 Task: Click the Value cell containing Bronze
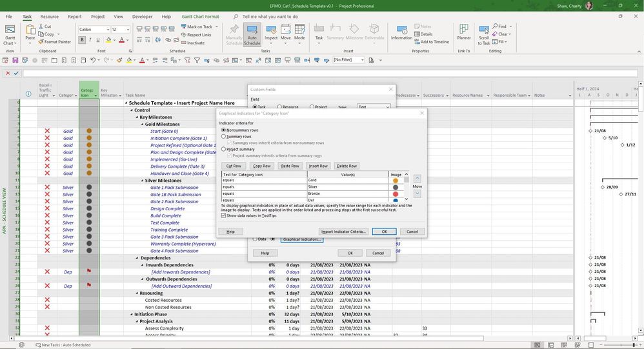coord(348,194)
